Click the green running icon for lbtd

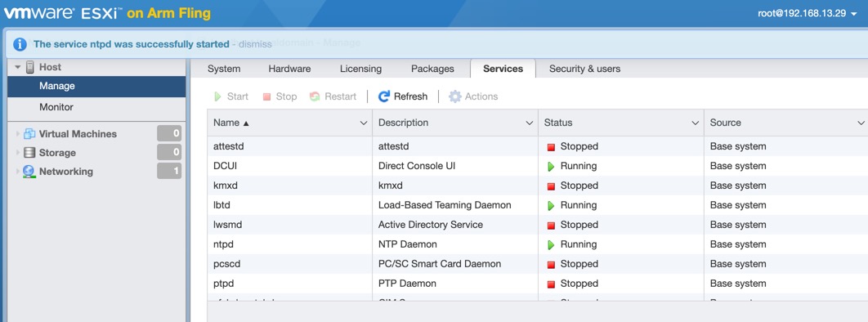pyautogui.click(x=551, y=206)
